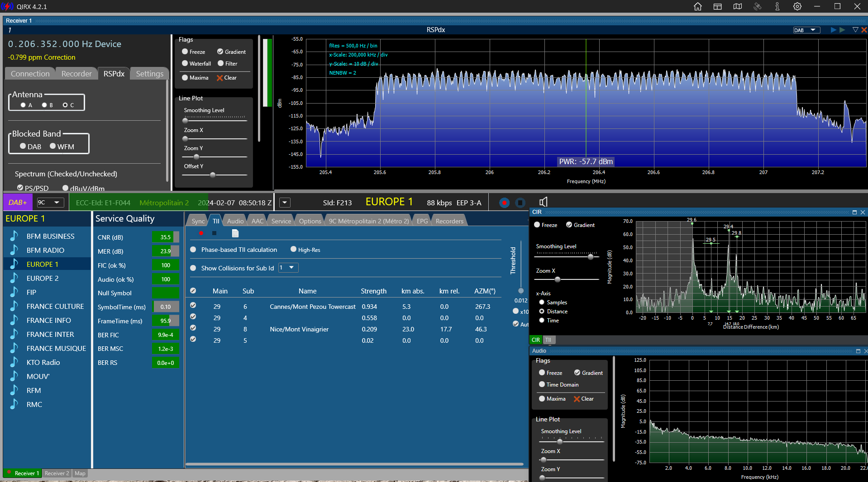This screenshot has height=482, width=868.
Task: Open the 9C channel dropdown
Action: pos(50,203)
